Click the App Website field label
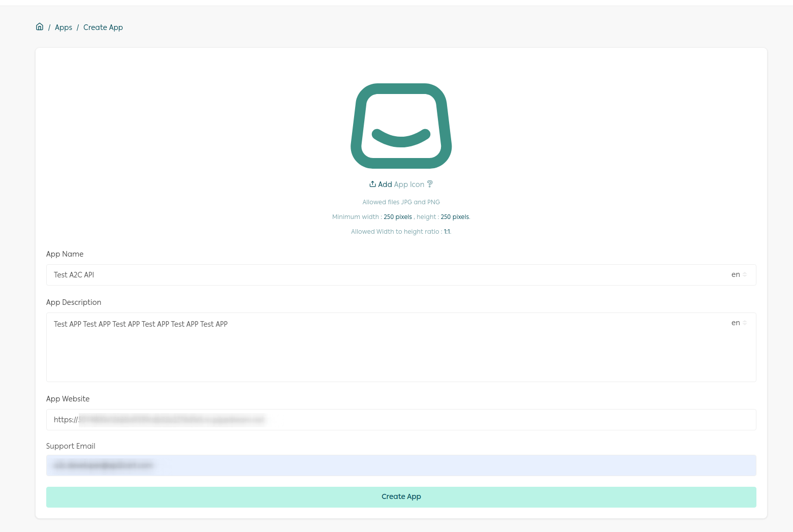Image resolution: width=793 pixels, height=532 pixels. pos(68,399)
